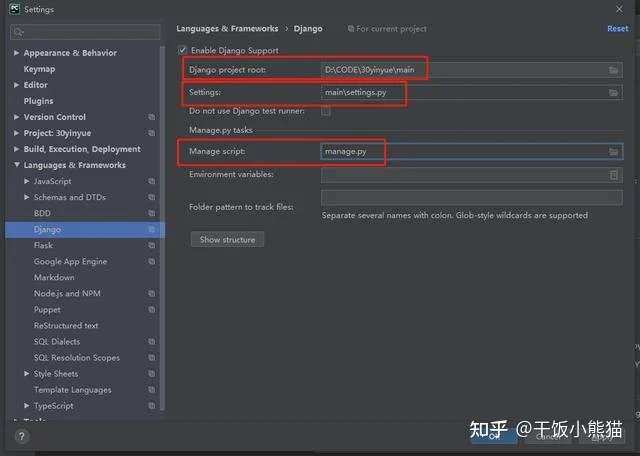Open the Environment variables editor icon
This screenshot has height=456, width=640.
(x=613, y=175)
